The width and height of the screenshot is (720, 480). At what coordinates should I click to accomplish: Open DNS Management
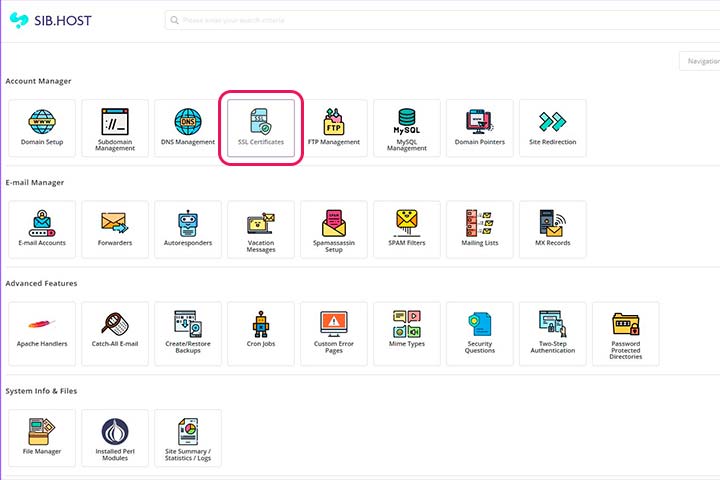click(x=188, y=128)
